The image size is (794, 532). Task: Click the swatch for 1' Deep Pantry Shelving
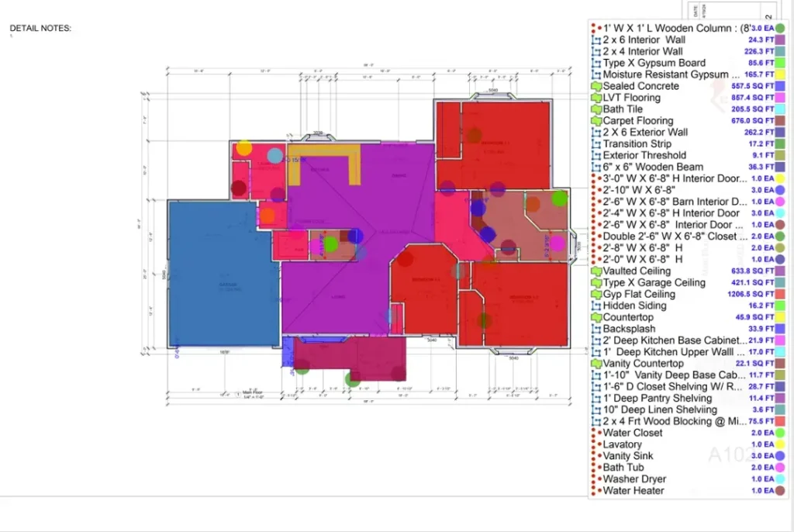pos(780,399)
